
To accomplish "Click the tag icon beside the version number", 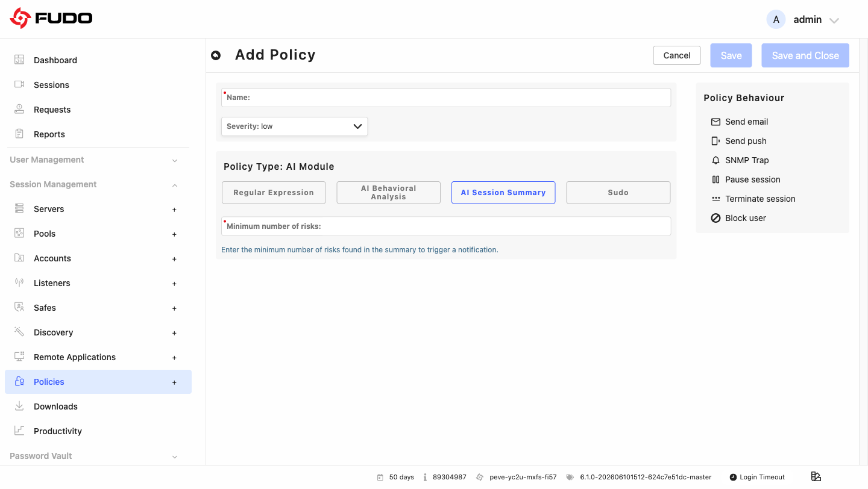I will click(570, 477).
